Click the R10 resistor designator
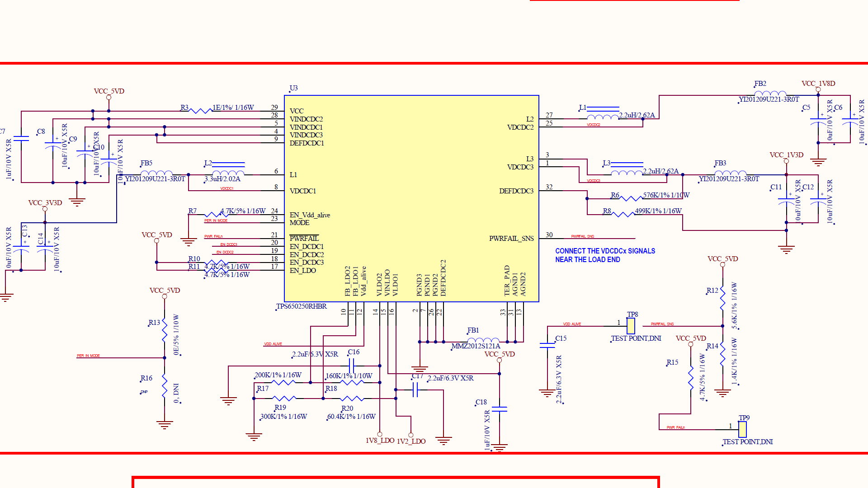 pos(194,259)
